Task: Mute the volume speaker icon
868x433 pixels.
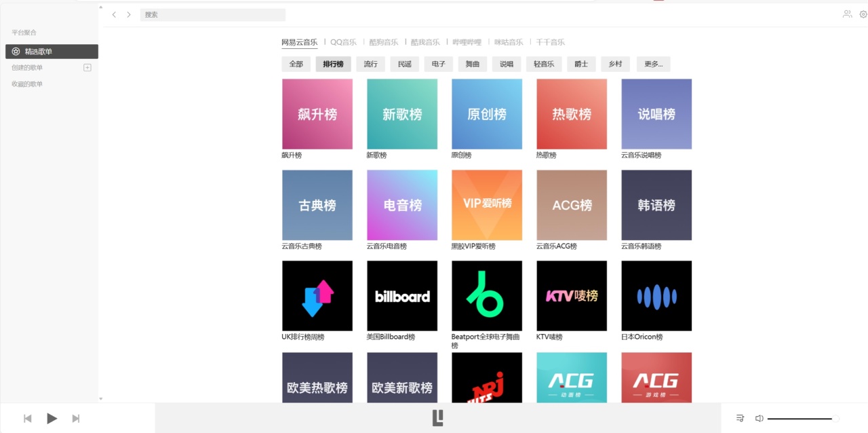Action: 759,418
